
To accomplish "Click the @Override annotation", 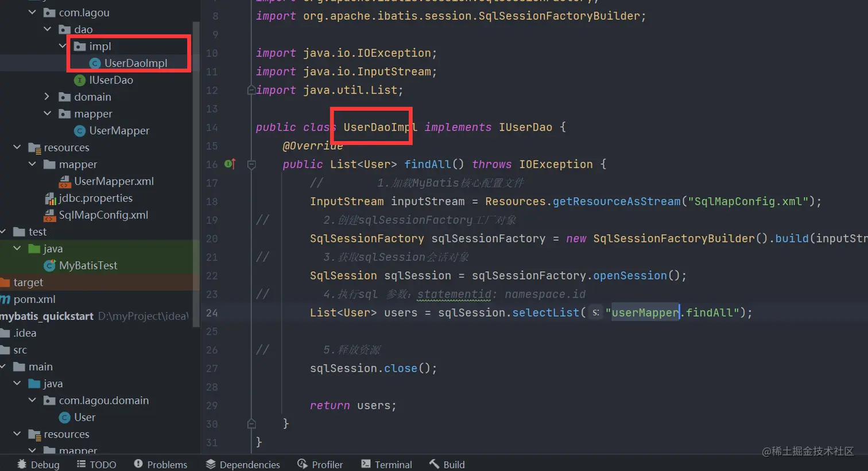I will (313, 146).
